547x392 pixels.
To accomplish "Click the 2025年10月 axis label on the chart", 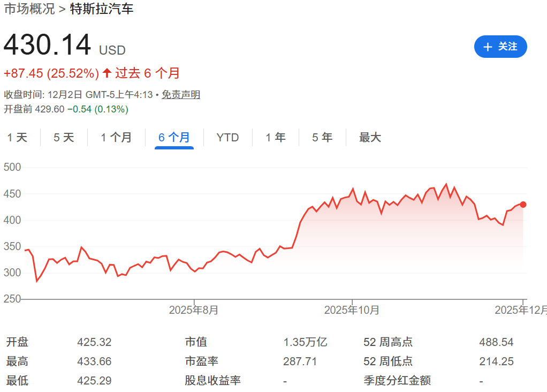I will tap(352, 310).
